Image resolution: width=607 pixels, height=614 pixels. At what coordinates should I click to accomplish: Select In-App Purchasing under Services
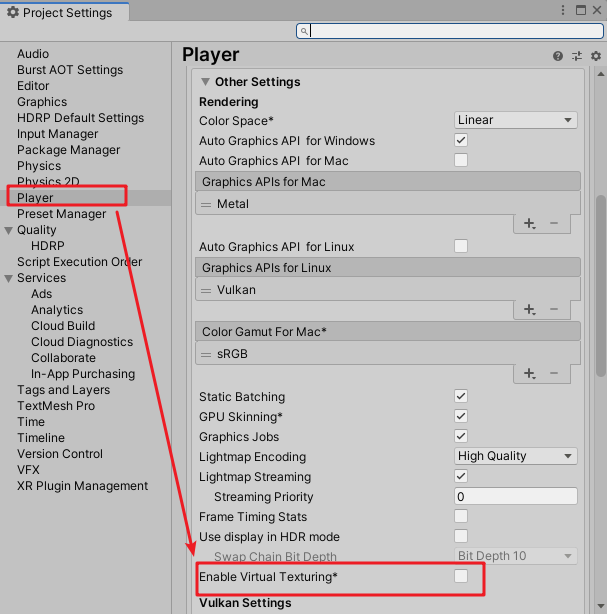(x=83, y=374)
